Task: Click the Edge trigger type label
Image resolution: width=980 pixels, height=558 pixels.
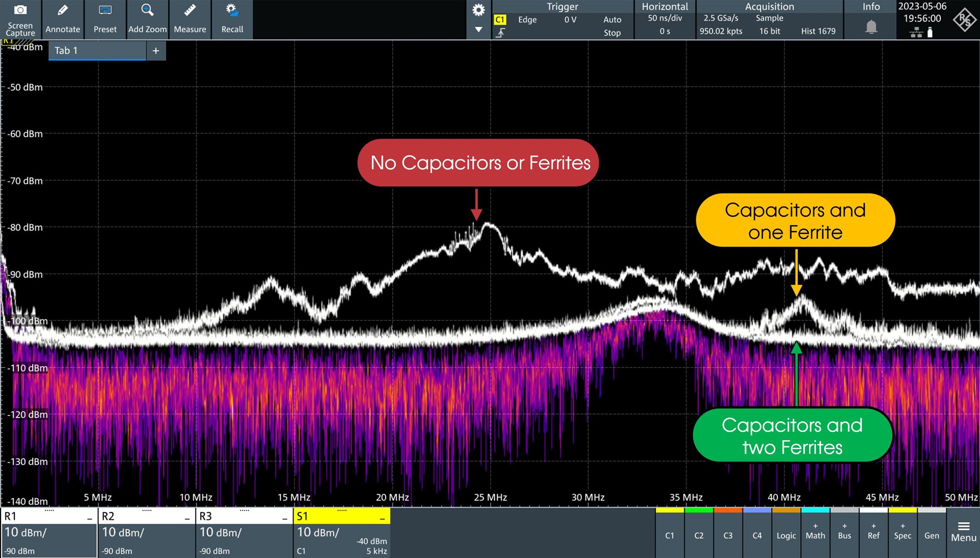Action: 527,20
